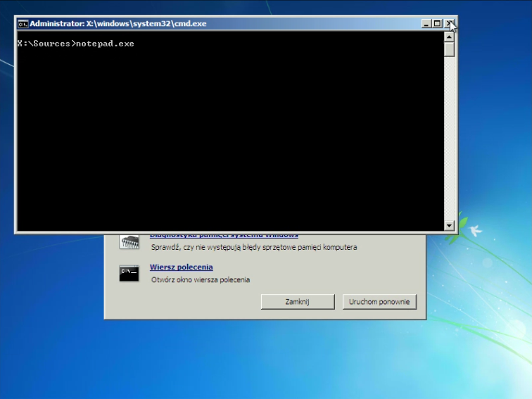Click the 'Otwórz okno wiersza polecenia' description
The width and height of the screenshot is (532, 399).
[201, 280]
